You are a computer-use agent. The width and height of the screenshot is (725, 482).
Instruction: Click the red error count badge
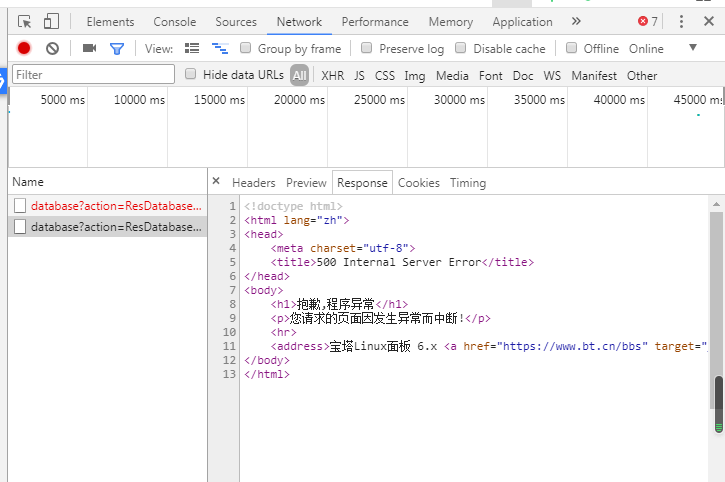647,21
